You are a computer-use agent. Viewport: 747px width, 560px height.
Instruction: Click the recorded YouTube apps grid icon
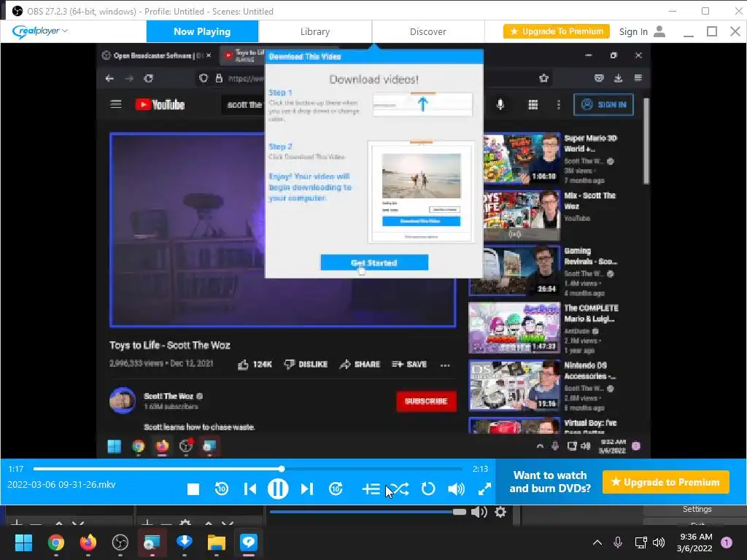[x=533, y=105]
